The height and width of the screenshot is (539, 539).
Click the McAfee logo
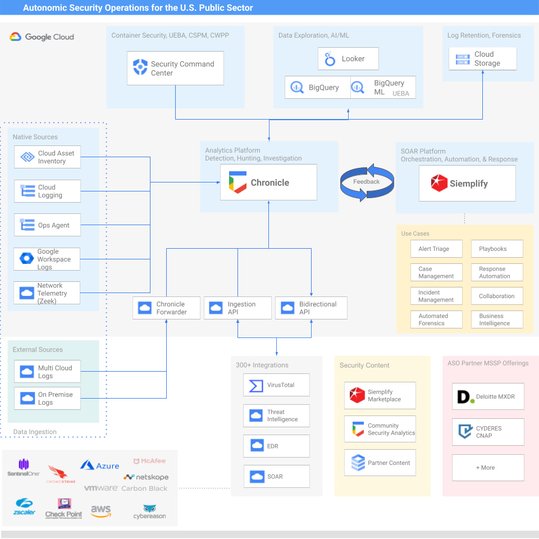(149, 461)
